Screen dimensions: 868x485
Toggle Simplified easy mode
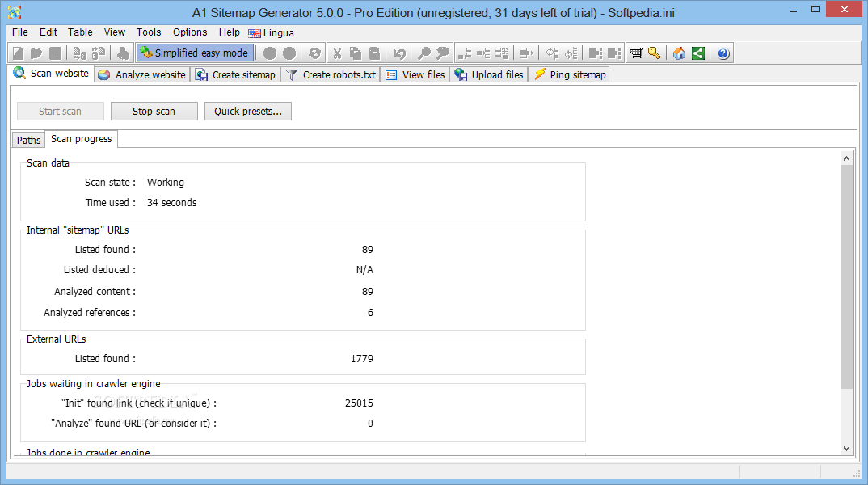(x=195, y=53)
